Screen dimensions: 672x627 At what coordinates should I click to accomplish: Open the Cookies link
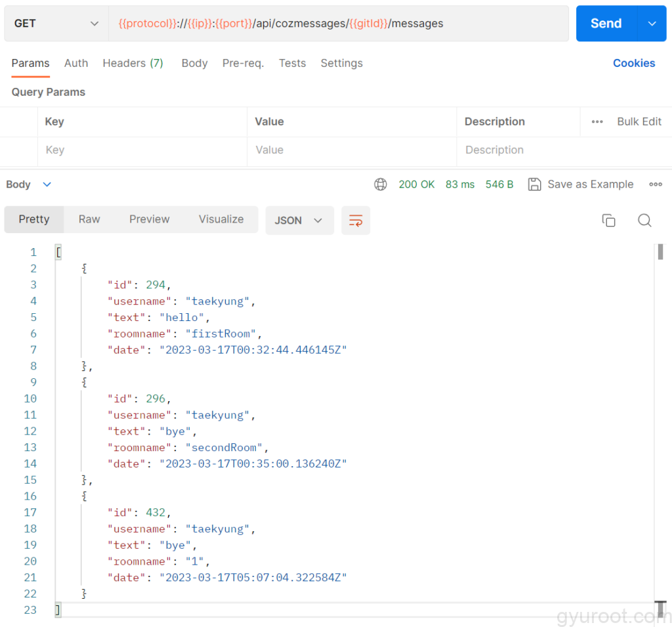coord(634,63)
